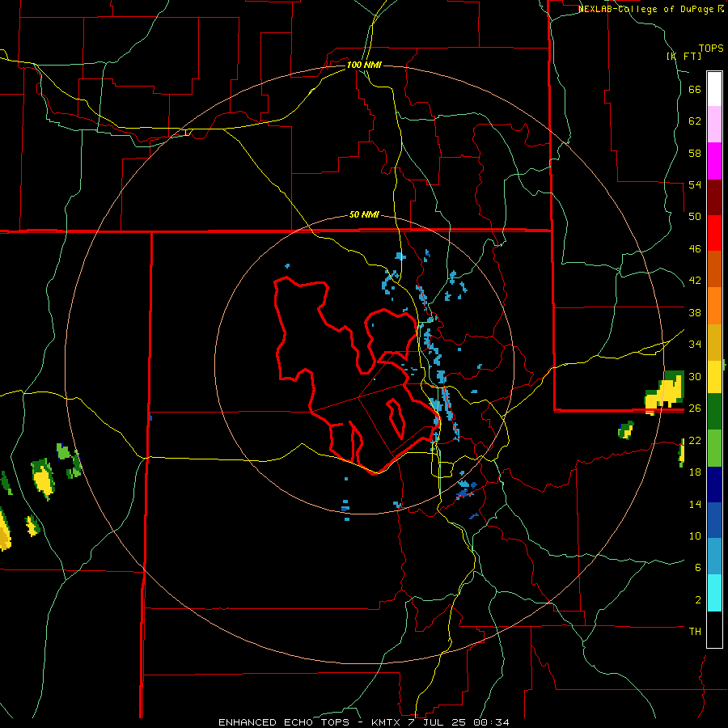Select the magenta legend swatch near 58
Screen dimensions: 728x728
(714, 161)
